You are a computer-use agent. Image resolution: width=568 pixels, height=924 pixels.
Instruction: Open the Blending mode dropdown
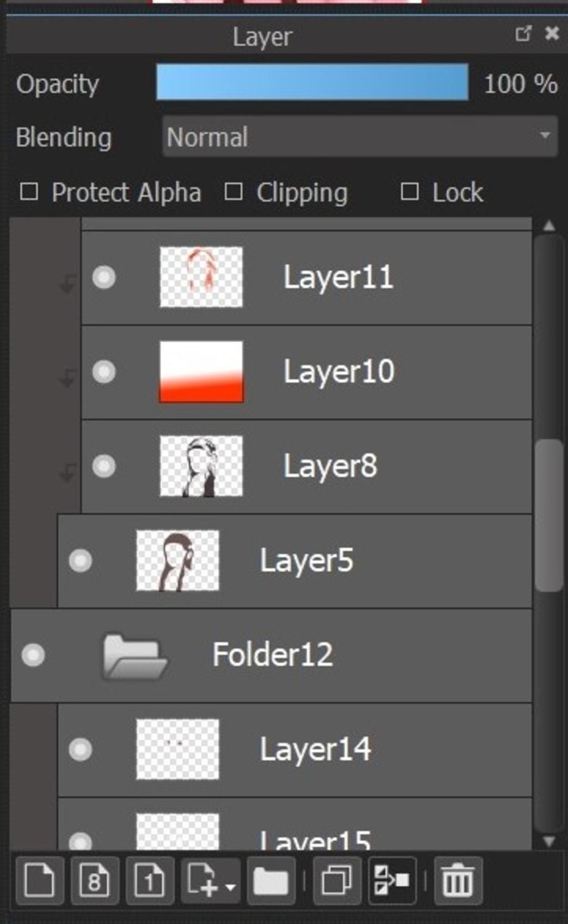[x=359, y=137]
